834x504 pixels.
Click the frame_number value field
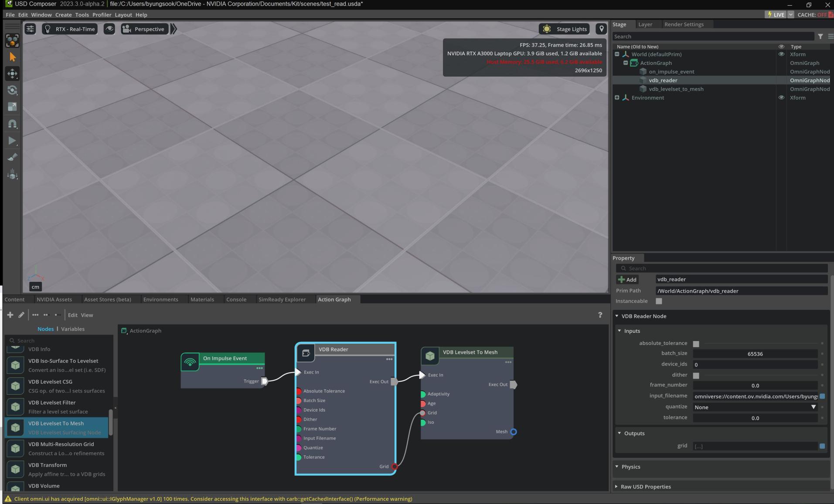755,386
